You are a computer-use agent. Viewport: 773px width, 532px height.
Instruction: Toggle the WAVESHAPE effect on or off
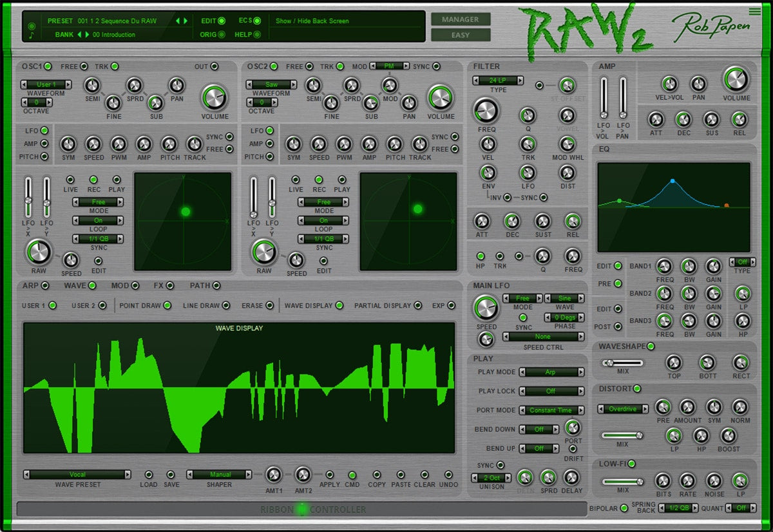(x=651, y=347)
